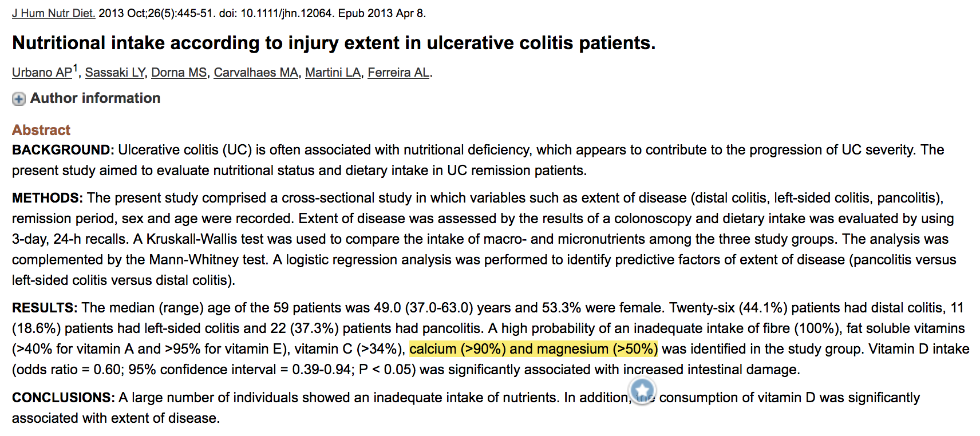Click the floating star bookmark icon
The width and height of the screenshot is (980, 436).
pos(642,391)
